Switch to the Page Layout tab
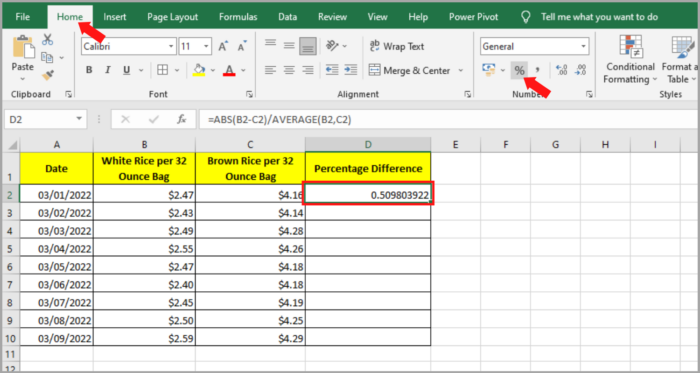Viewport: 700px width, 373px height. [x=172, y=17]
